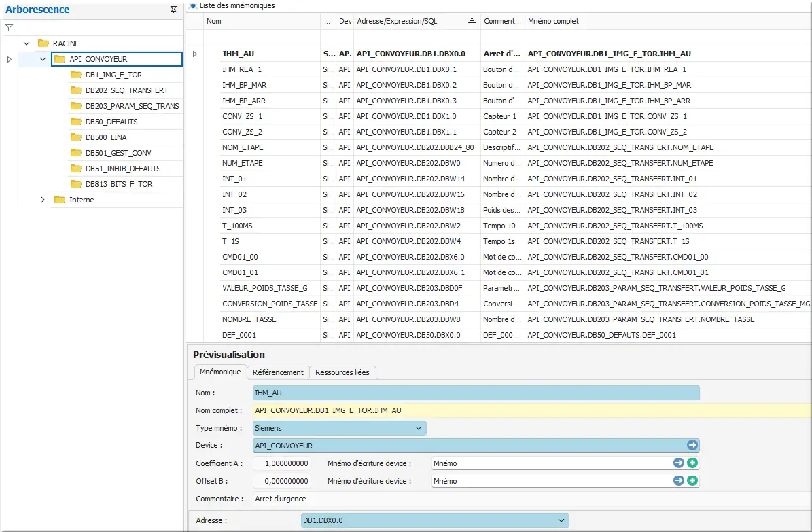Select the IHM_BP_ARR row
812x532 pixels.
tap(498, 101)
